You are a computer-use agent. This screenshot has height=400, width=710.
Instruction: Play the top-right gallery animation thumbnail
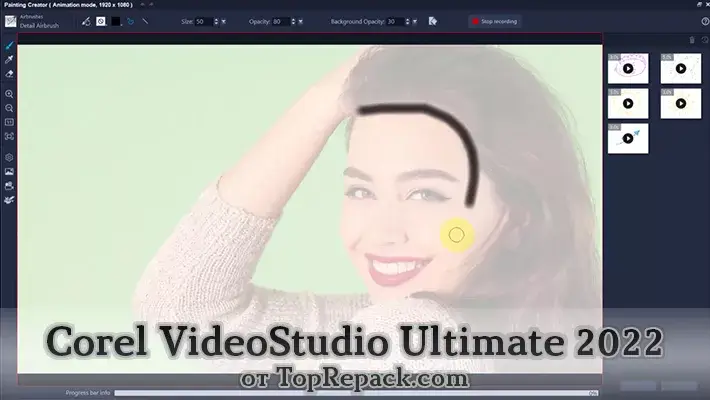pyautogui.click(x=681, y=68)
